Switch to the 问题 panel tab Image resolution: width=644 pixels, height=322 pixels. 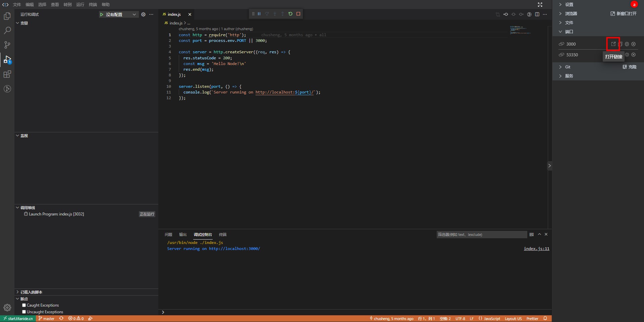click(x=168, y=235)
